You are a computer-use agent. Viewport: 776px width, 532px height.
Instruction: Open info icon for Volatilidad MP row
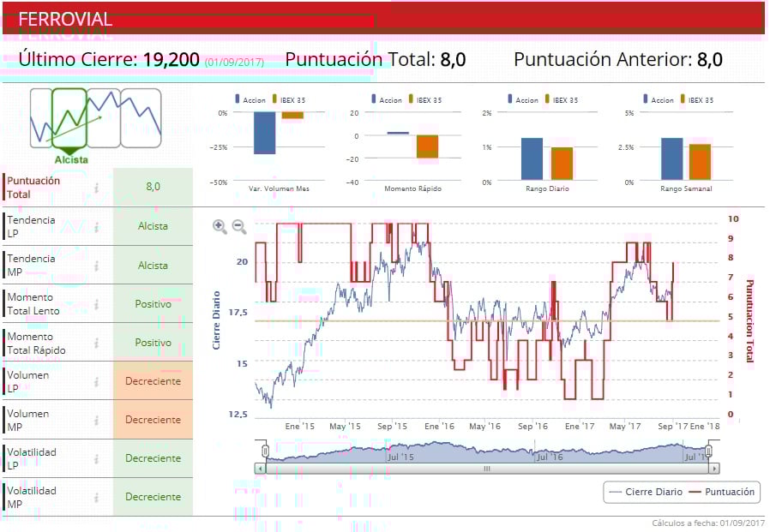tap(97, 498)
